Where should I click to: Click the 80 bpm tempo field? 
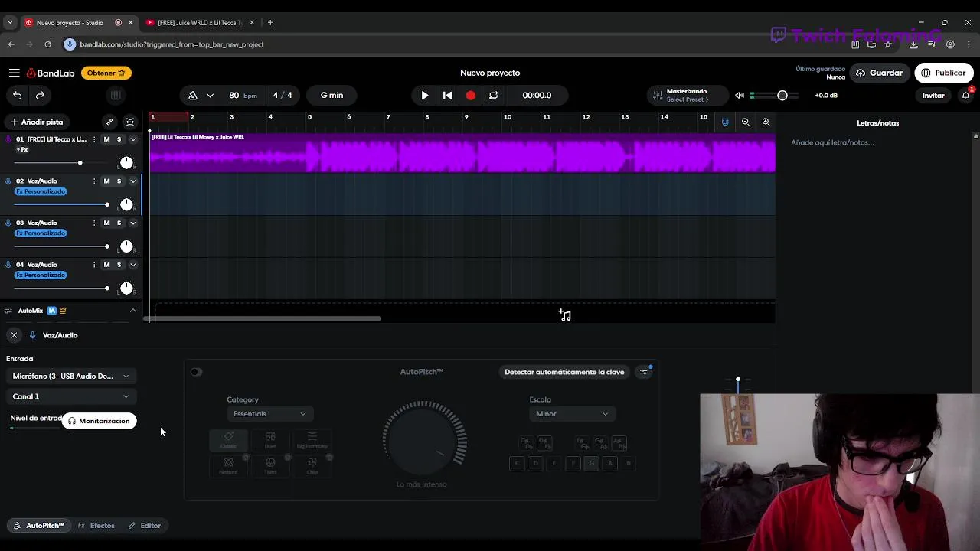click(x=243, y=96)
